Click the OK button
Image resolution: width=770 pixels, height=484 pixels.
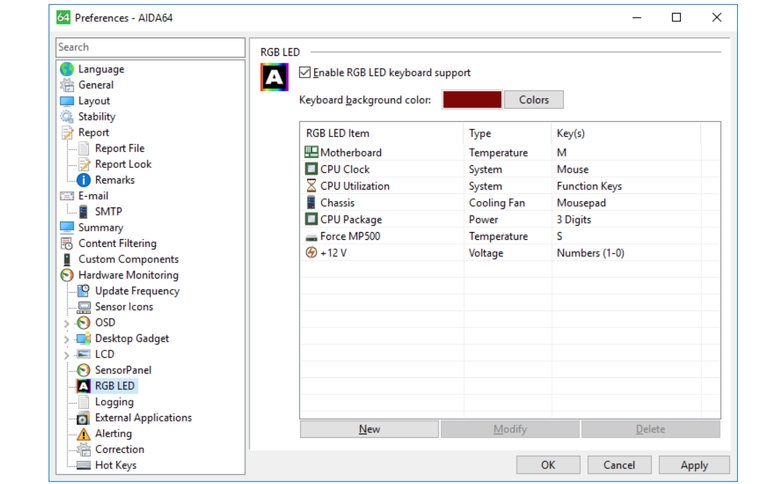pyautogui.click(x=548, y=465)
